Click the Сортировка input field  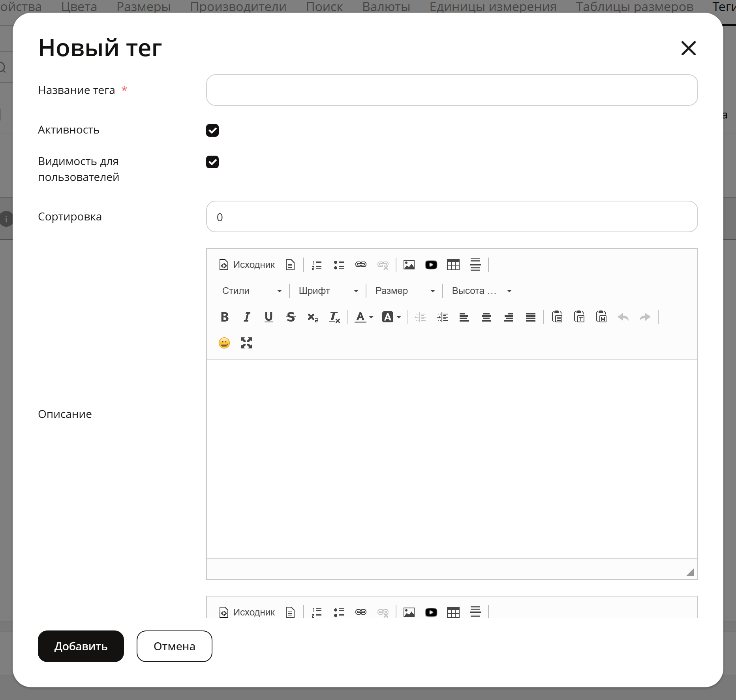[x=452, y=216]
